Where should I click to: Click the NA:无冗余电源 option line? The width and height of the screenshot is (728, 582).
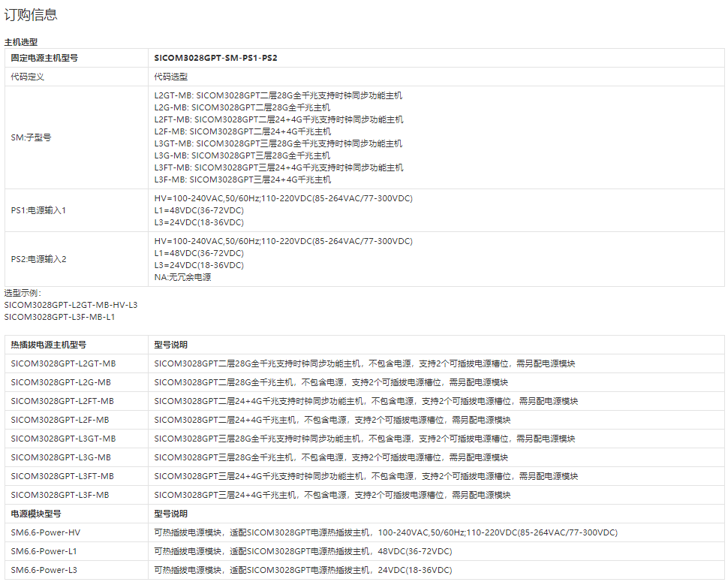coord(182,277)
